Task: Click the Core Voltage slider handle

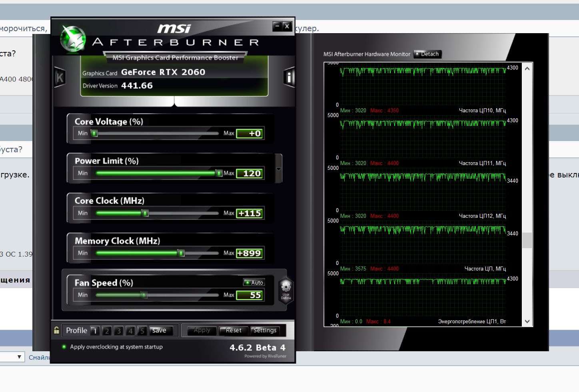Action: tap(95, 133)
